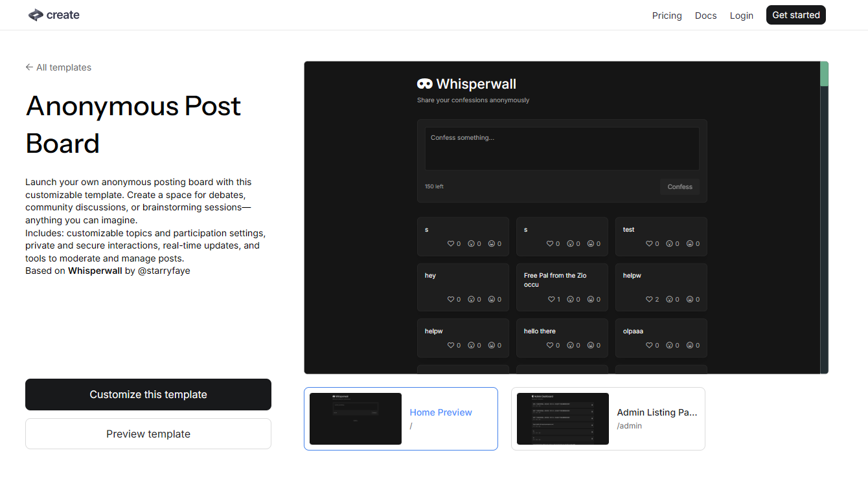Click the sad face on 'test' post
868x490 pixels.
point(670,244)
